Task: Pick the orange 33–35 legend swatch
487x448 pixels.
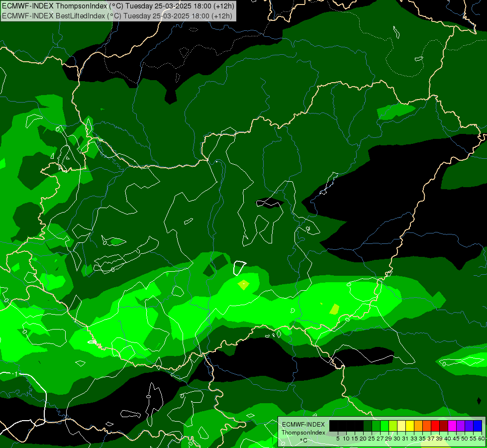Action: point(418,426)
